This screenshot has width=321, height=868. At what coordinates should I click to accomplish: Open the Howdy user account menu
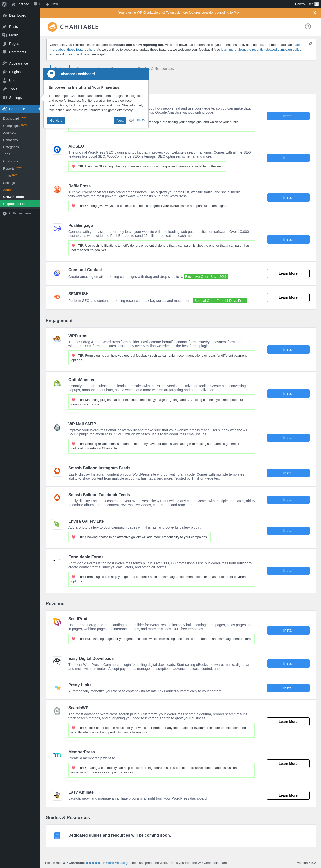coord(306,4)
